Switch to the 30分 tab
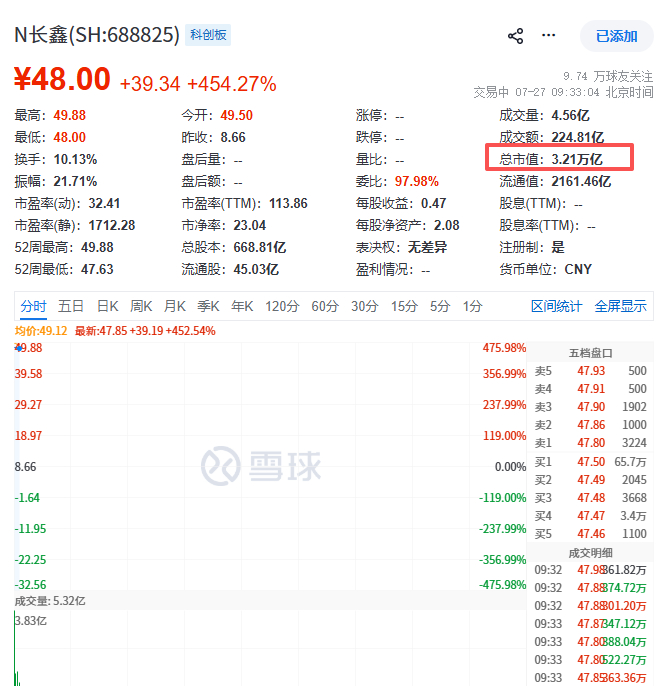 tap(364, 306)
